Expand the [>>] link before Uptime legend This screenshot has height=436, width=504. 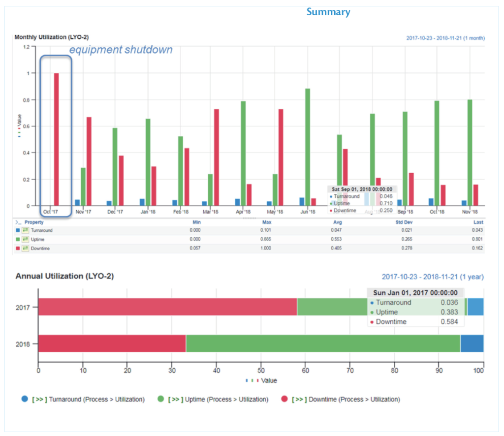point(175,399)
